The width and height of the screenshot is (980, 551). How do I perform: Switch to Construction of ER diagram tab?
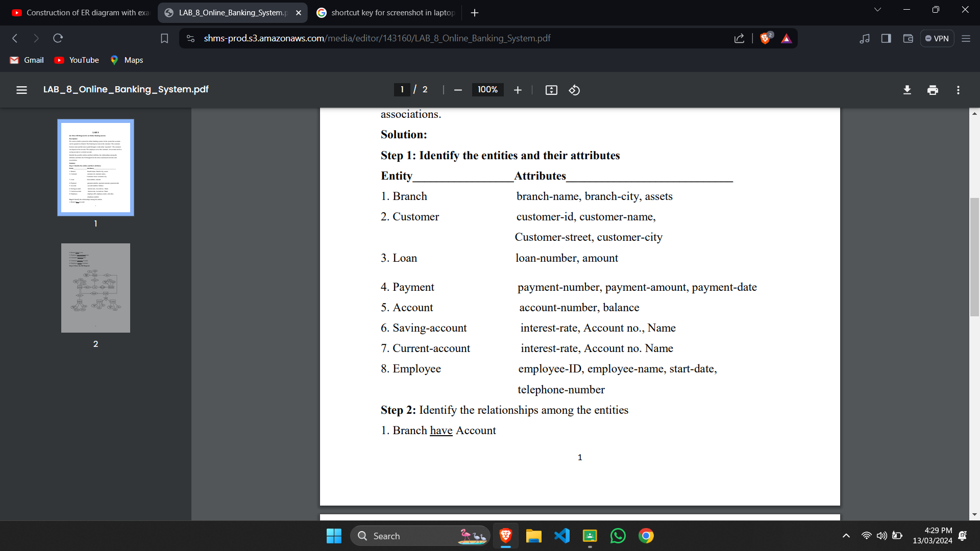point(82,12)
